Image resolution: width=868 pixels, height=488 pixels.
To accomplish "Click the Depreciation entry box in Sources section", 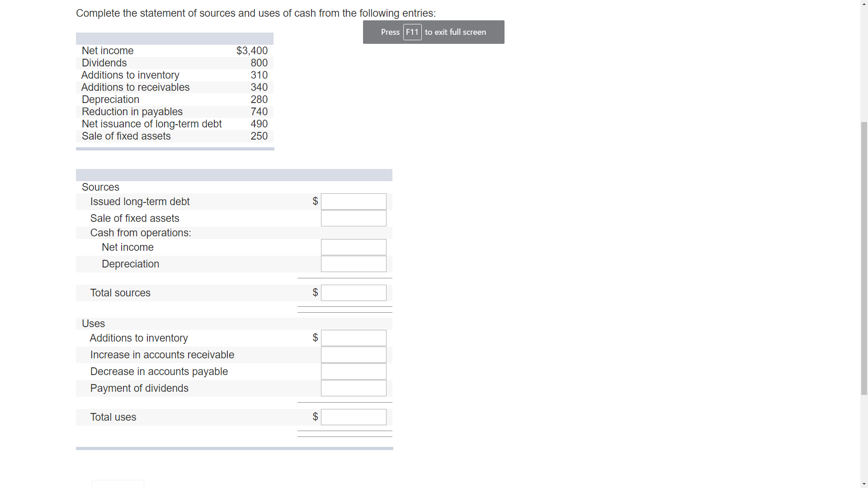I will point(354,264).
